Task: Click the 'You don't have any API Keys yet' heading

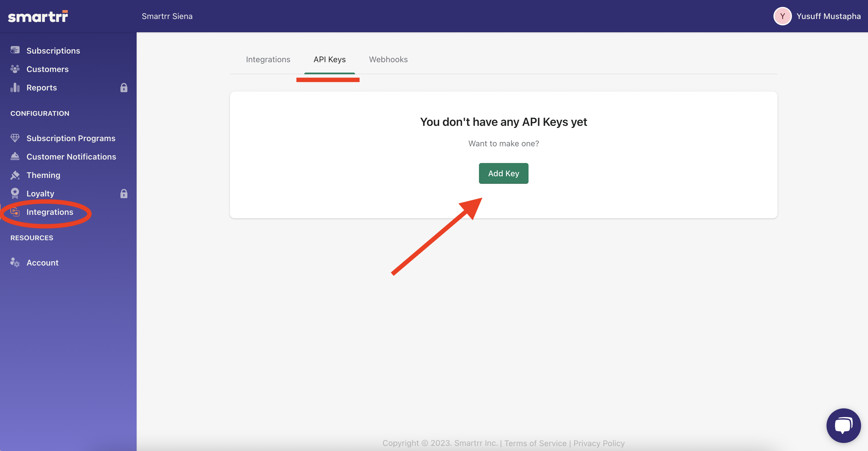Action: click(x=503, y=122)
